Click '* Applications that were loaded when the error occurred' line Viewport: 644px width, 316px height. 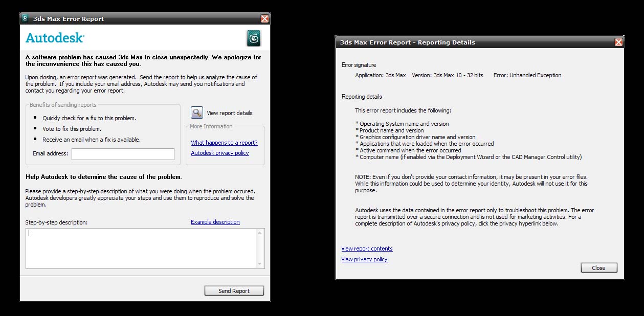[x=425, y=144]
